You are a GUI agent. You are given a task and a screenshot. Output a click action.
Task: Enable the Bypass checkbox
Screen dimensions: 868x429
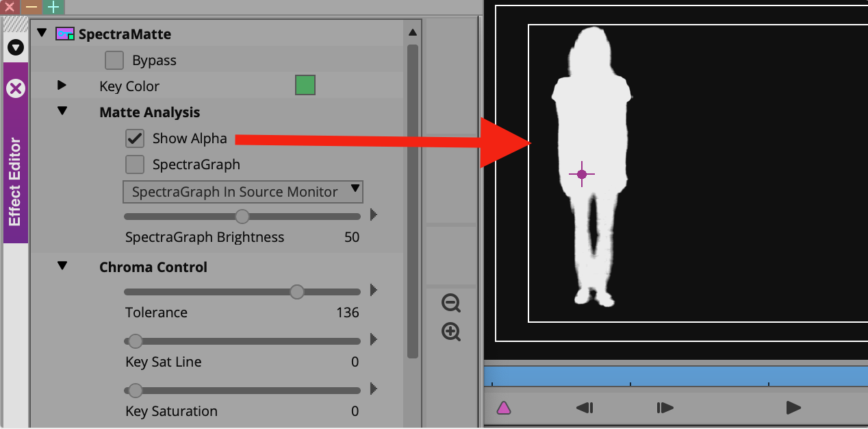(x=114, y=60)
